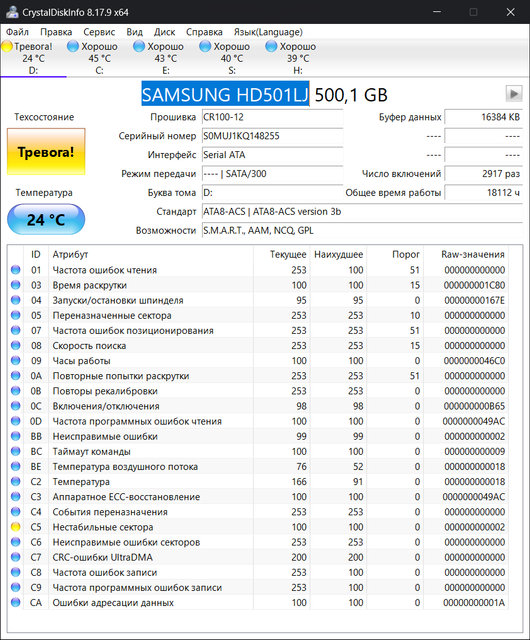The height and width of the screenshot is (640, 530).
Task: Select disk C: at 45 °C
Action: tap(99, 58)
